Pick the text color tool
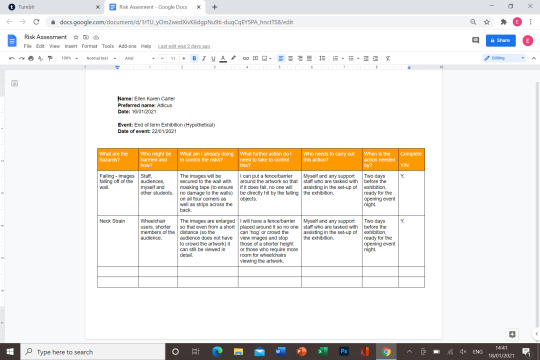 (223, 58)
